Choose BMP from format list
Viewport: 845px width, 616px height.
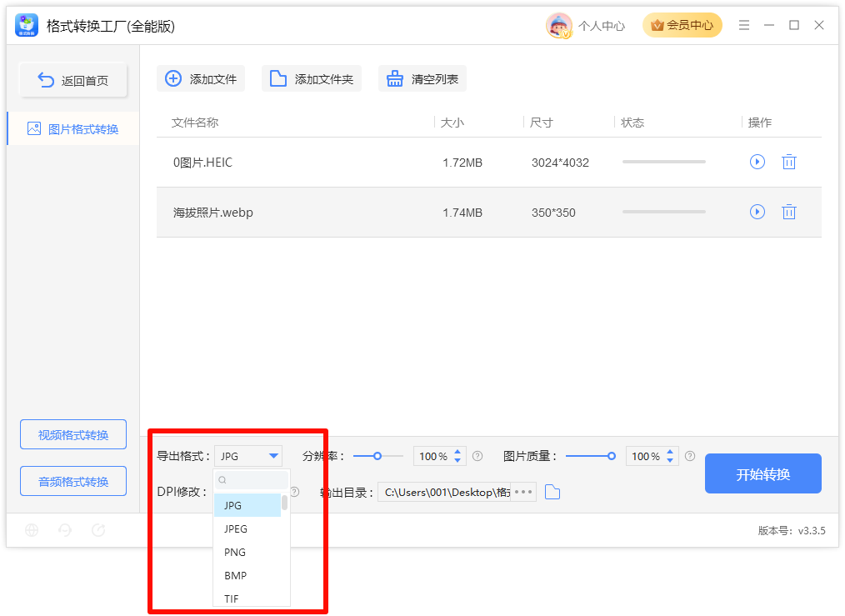point(247,576)
